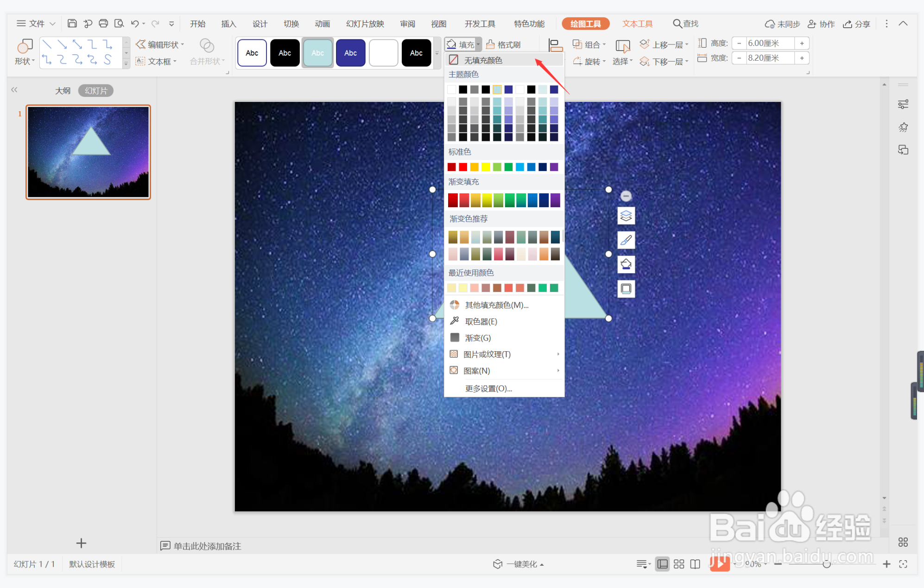Open the 插入 ribbon tab
Image resolution: width=924 pixels, height=588 pixels.
click(228, 24)
